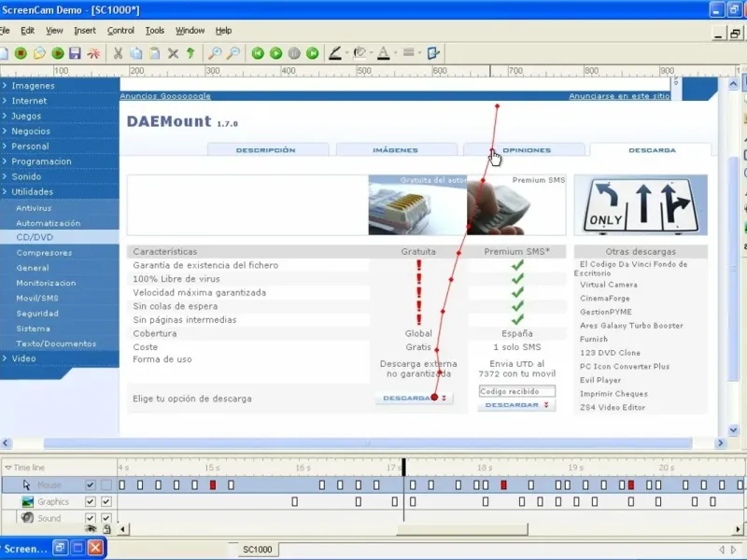Viewport: 747px width, 560px height.
Task: Expand the Juegos sidebar category
Action: [x=5, y=116]
